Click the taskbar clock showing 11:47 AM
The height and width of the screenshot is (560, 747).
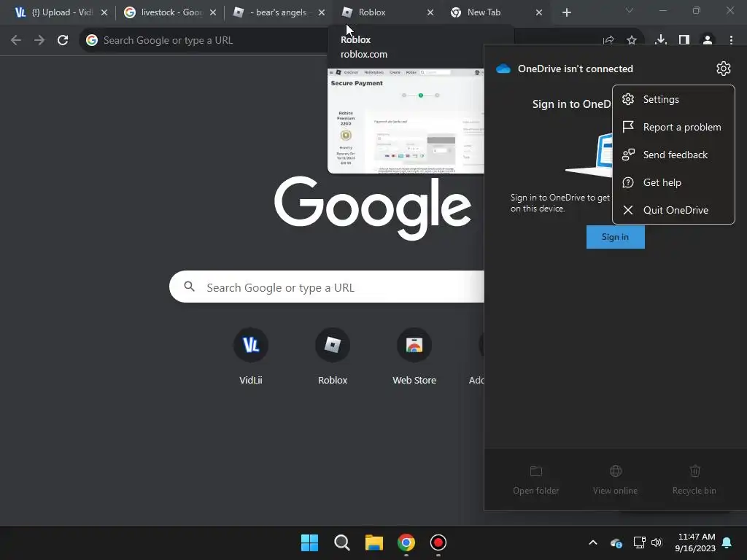pyautogui.click(x=695, y=542)
